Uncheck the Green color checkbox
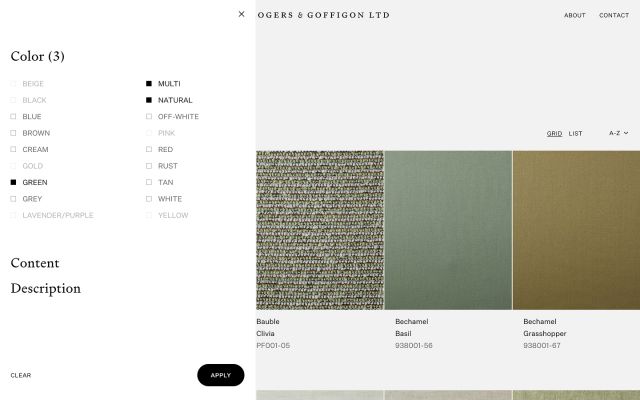The height and width of the screenshot is (400, 640). pyautogui.click(x=13, y=182)
